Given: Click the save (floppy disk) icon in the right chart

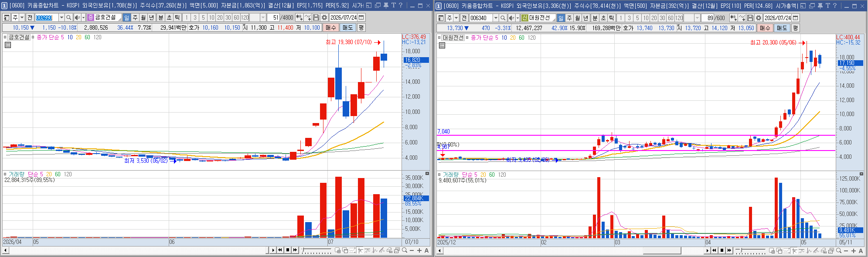Looking at the screenshot, I should click(x=750, y=18).
